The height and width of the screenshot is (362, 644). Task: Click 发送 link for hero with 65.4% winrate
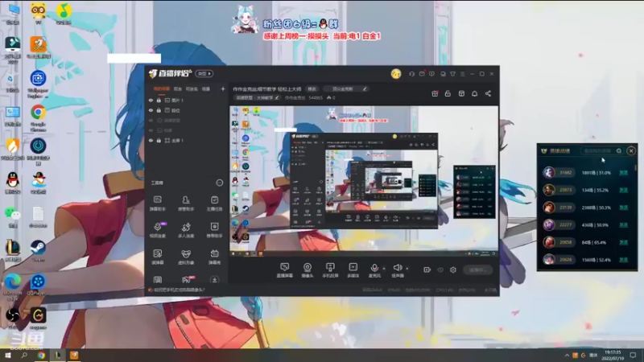[623, 242]
